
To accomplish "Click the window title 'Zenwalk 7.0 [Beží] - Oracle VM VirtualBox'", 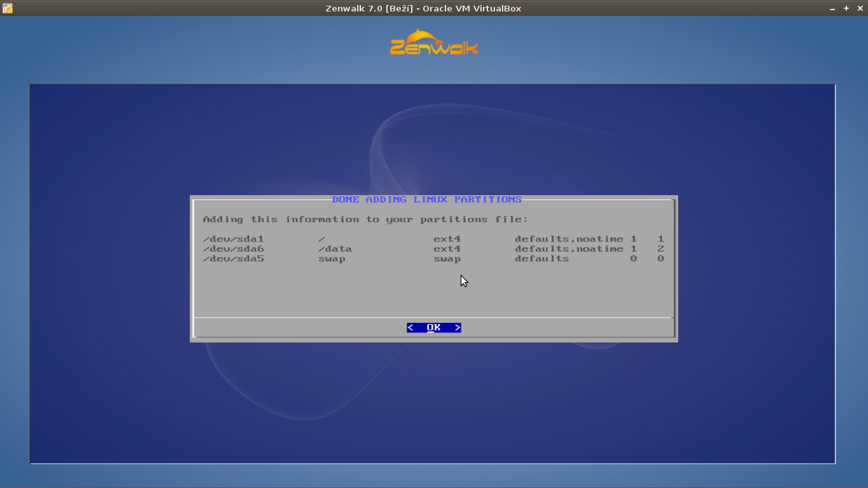I will pyautogui.click(x=423, y=8).
